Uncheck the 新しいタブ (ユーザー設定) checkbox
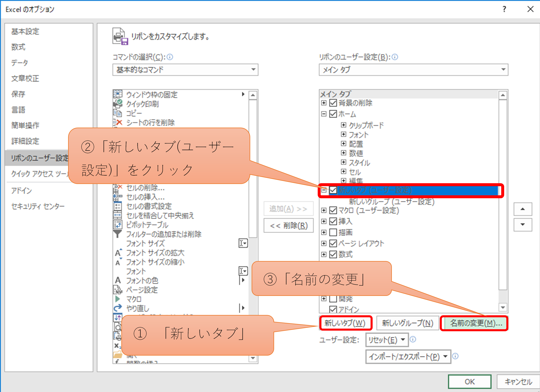Viewport: 540px width, 392px height. [x=333, y=190]
